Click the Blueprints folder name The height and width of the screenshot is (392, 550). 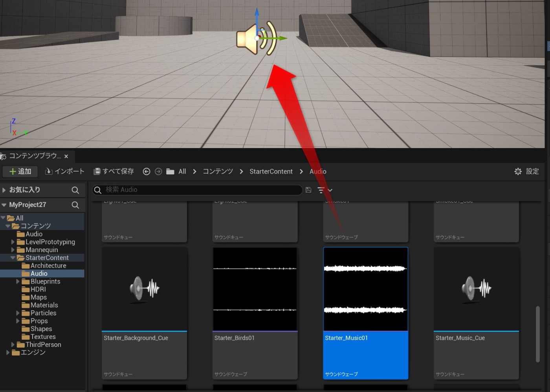pyautogui.click(x=46, y=282)
